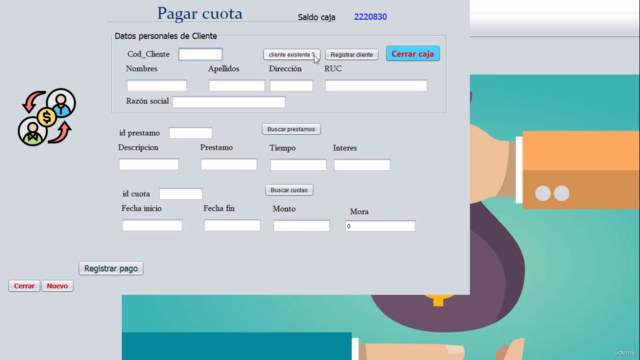Click the Nombres text field
The height and width of the screenshot is (360, 640).
[x=157, y=86]
